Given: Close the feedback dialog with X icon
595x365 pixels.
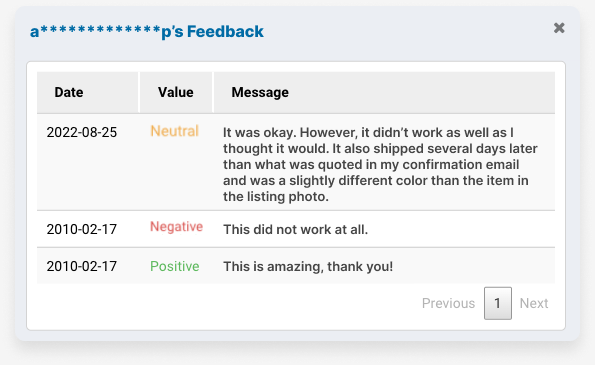Looking at the screenshot, I should coord(559,28).
